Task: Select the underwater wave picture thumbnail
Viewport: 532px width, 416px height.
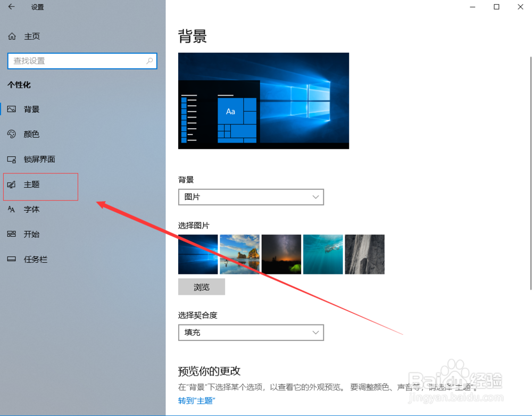Action: 322,254
